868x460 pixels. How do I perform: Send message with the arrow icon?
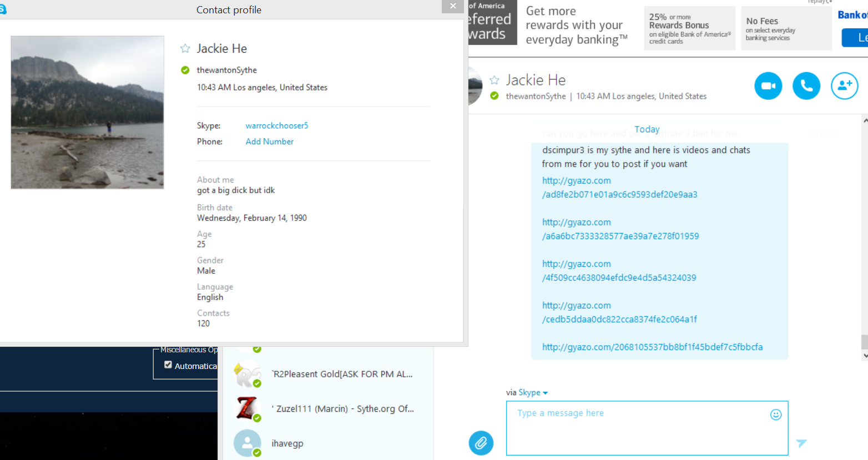coord(801,443)
